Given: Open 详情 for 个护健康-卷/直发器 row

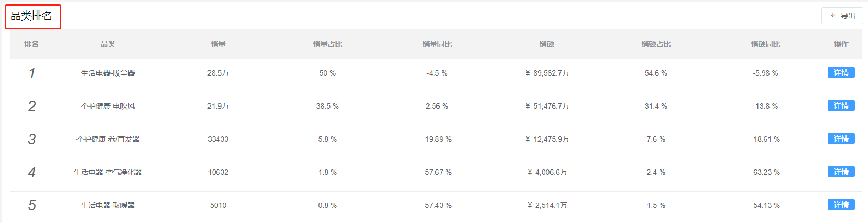Looking at the screenshot, I should click(x=841, y=139).
